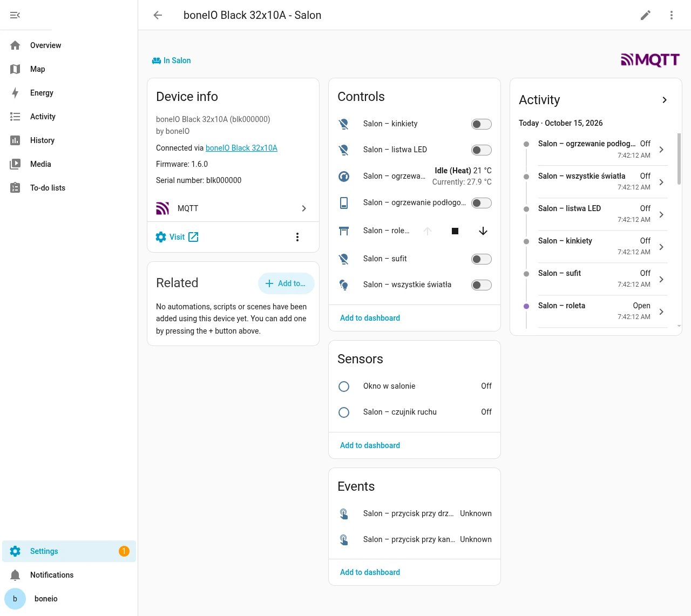The height and width of the screenshot is (616, 691).
Task: Expand Salon – sufit activity entry chevron
Action: pos(661,279)
